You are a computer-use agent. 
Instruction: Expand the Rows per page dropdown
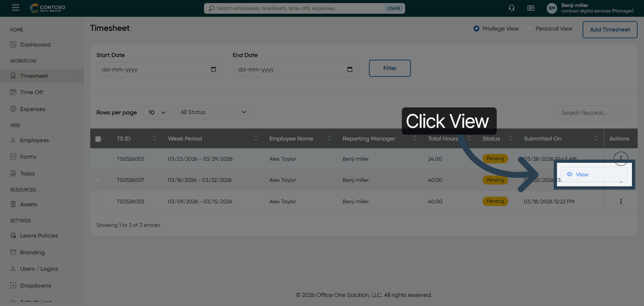pyautogui.click(x=156, y=112)
